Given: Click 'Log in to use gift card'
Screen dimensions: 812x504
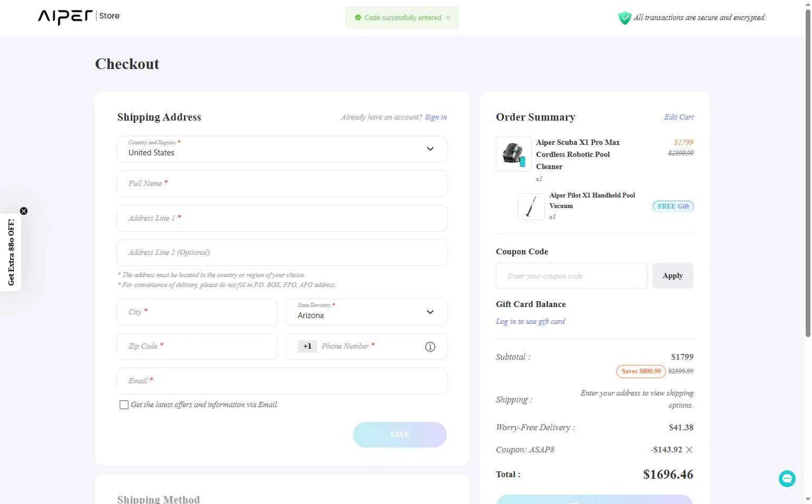Looking at the screenshot, I should click(x=530, y=321).
